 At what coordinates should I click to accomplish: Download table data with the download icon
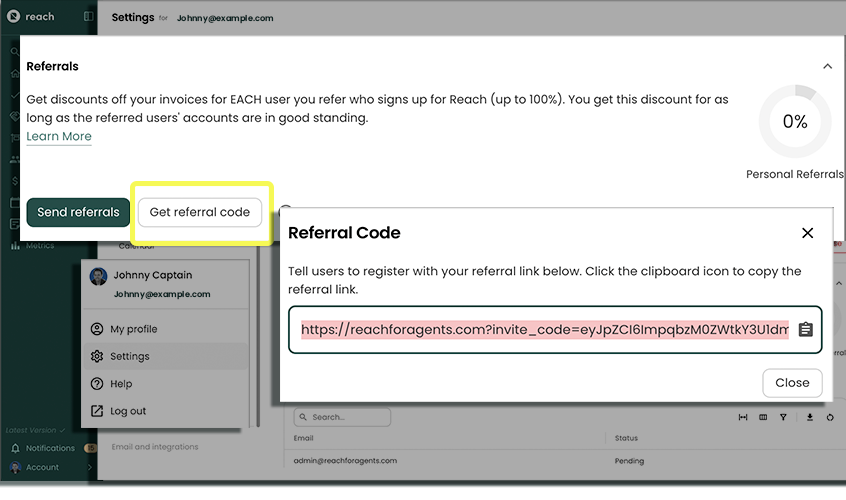(810, 417)
